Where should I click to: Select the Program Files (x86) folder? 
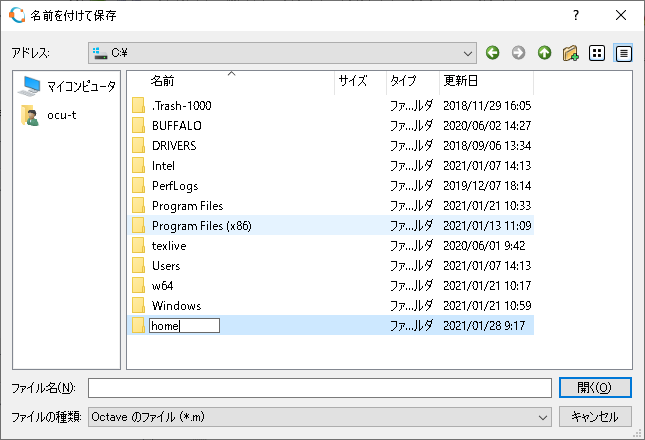pyautogui.click(x=201, y=225)
